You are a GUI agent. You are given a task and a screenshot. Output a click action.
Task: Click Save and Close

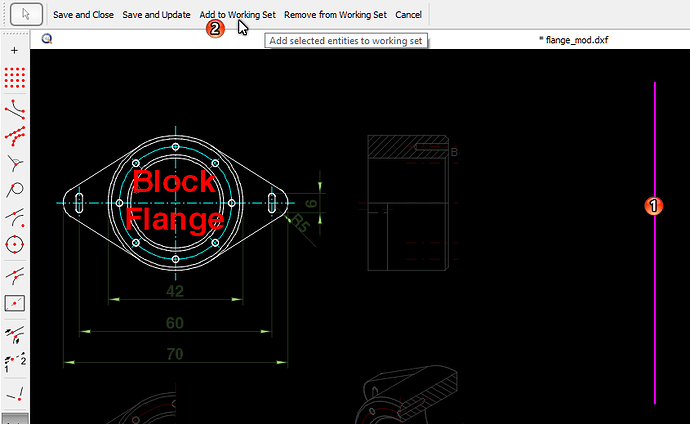[83, 15]
